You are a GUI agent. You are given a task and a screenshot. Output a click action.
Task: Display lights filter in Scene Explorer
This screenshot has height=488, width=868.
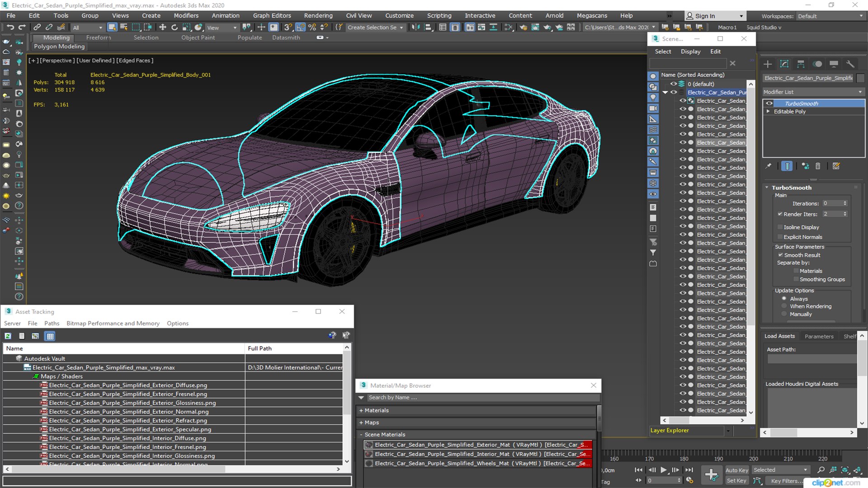pyautogui.click(x=653, y=98)
